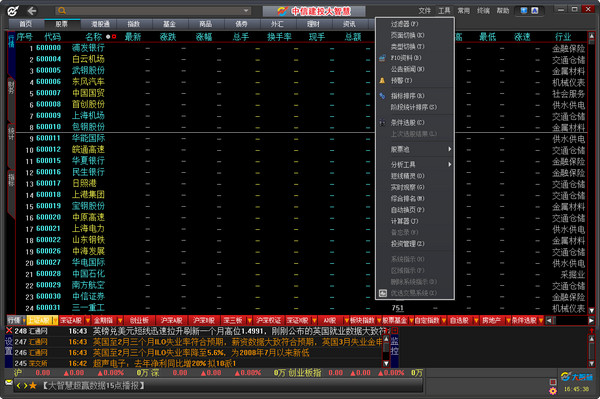600x399 pixels.
Task: Click the right chevron in ticker bar
Action: (25, 386)
